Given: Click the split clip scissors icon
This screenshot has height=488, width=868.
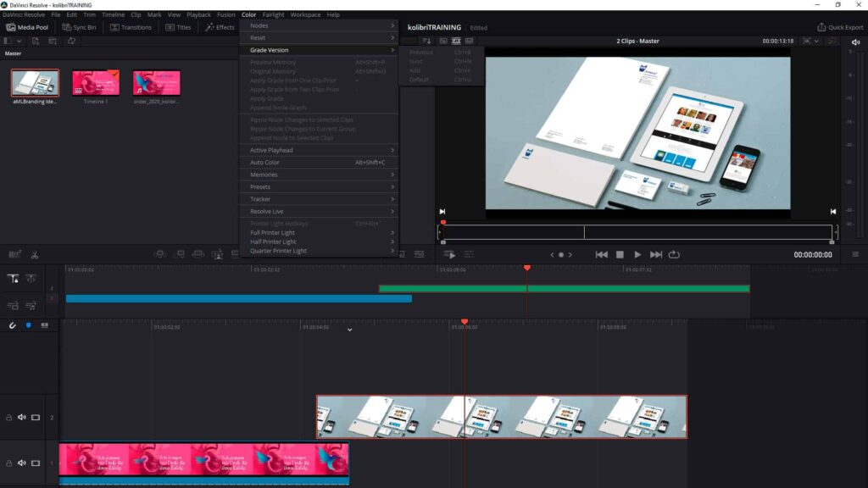Looking at the screenshot, I should 34,254.
